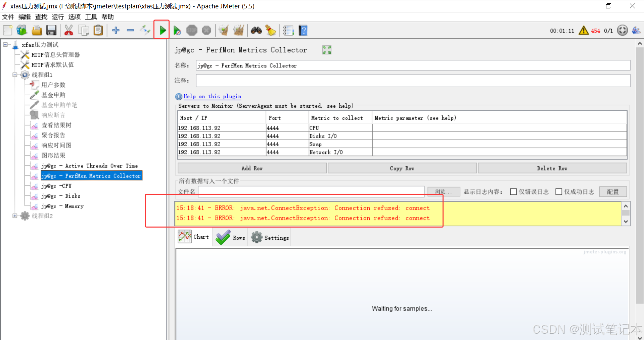
Task: Click the 名称 name input field
Action: pos(413,65)
